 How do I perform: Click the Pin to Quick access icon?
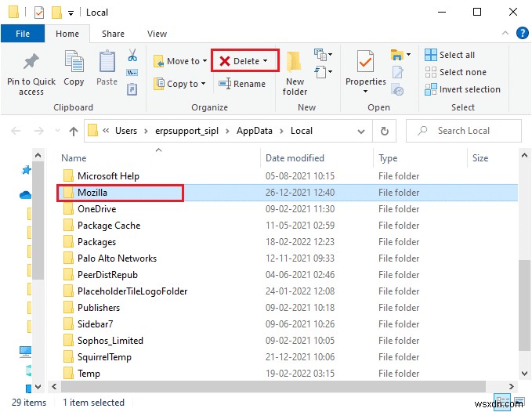coord(31,62)
